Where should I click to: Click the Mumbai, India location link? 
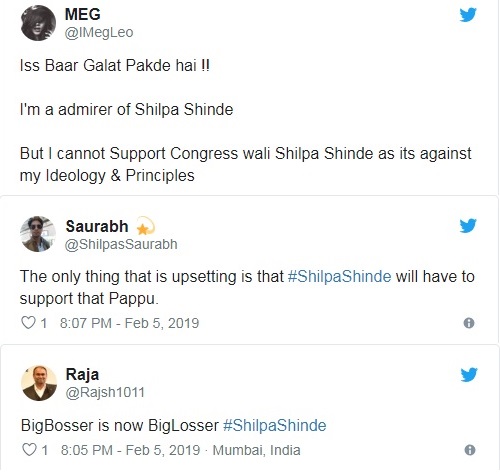pos(256,450)
